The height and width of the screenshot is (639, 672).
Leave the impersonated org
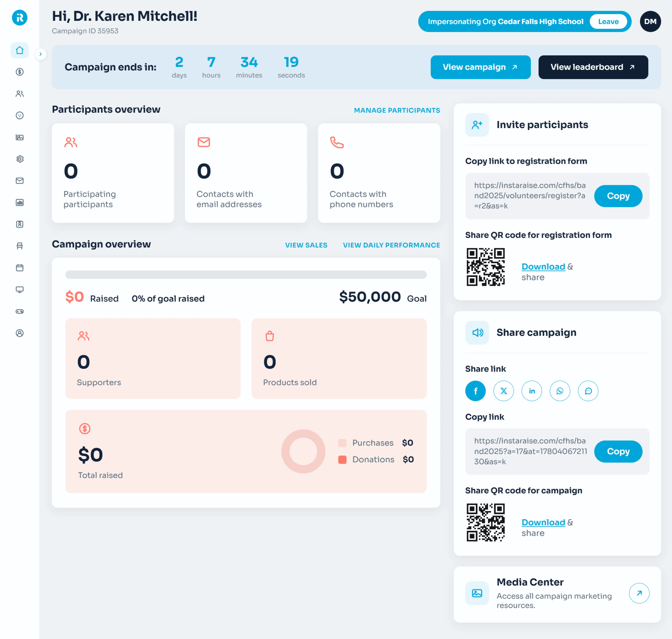coord(608,21)
